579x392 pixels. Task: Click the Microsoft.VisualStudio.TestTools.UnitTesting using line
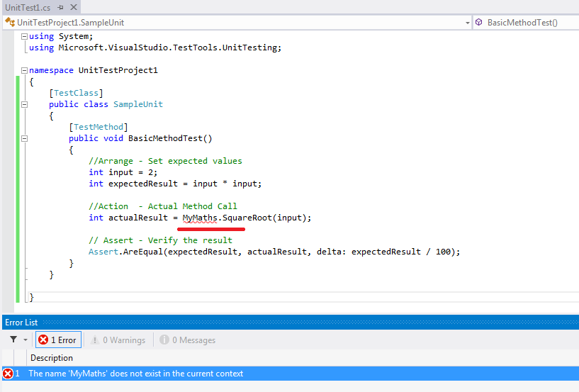click(155, 47)
